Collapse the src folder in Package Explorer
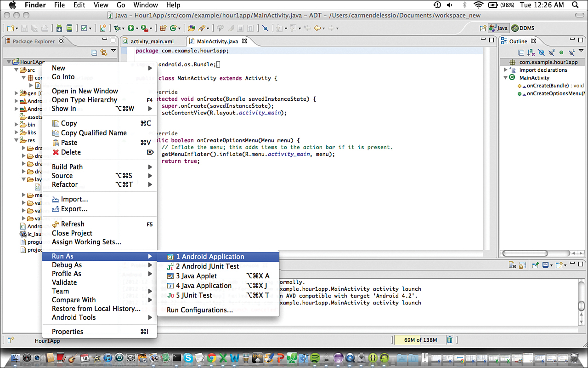 click(17, 70)
